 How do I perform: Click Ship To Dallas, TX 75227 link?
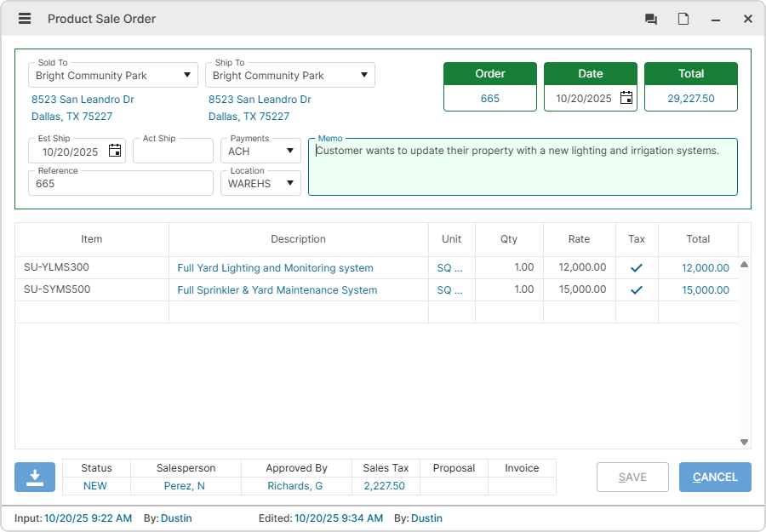pos(249,117)
